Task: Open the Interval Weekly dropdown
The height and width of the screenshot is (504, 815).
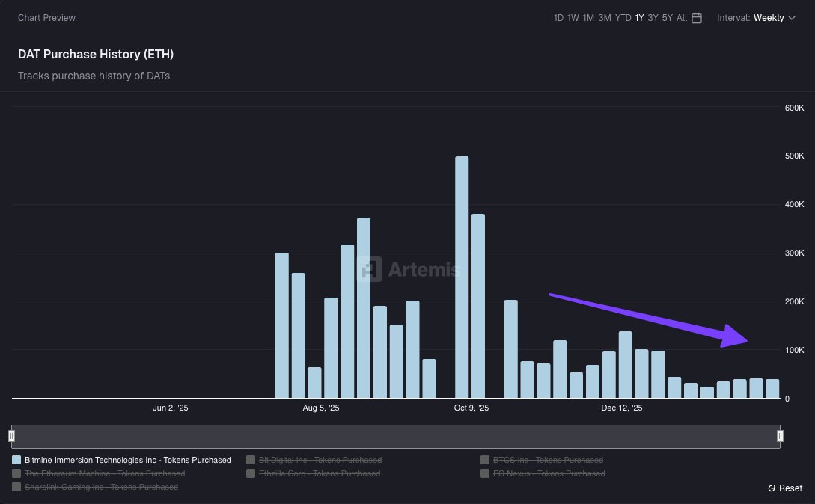Action: [769, 18]
